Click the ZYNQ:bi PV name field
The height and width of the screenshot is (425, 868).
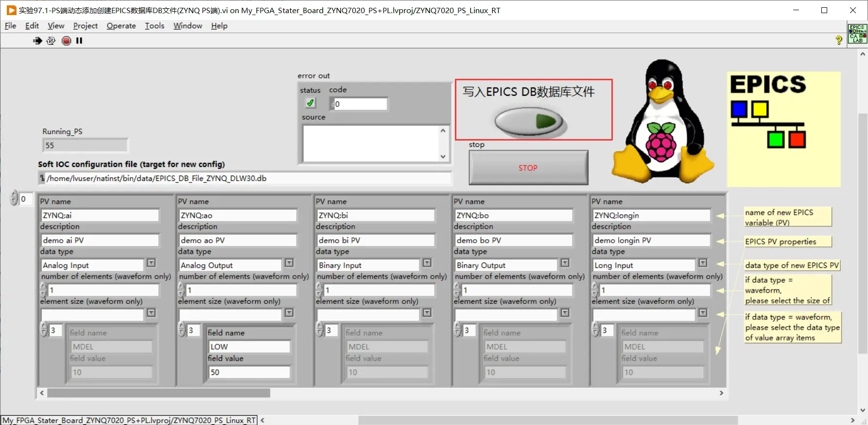click(x=376, y=215)
